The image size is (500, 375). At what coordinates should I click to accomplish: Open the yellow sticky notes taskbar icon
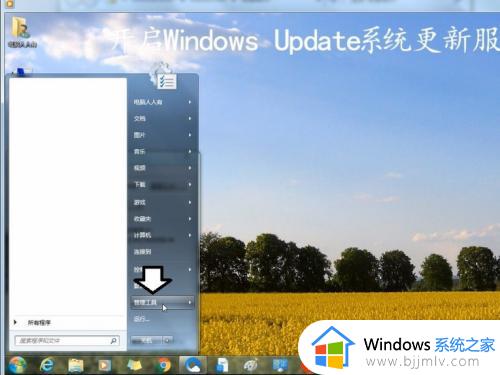tap(134, 365)
